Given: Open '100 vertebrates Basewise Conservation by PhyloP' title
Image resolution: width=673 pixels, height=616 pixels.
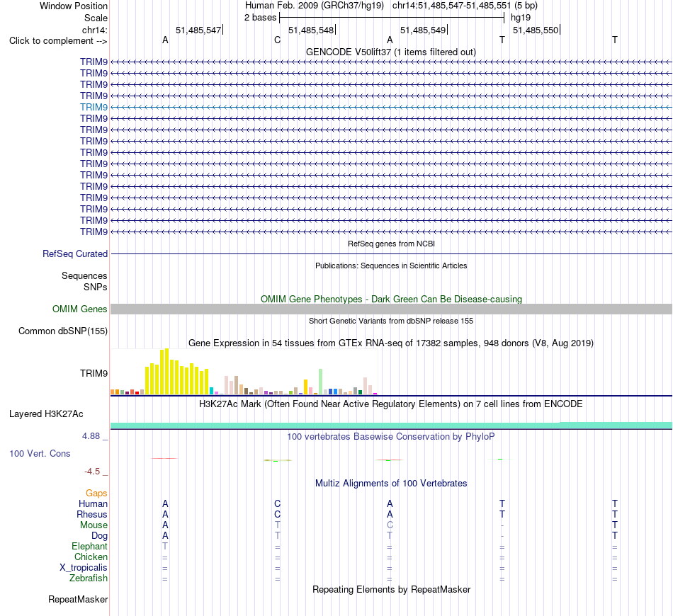Looking at the screenshot, I should click(x=391, y=437).
